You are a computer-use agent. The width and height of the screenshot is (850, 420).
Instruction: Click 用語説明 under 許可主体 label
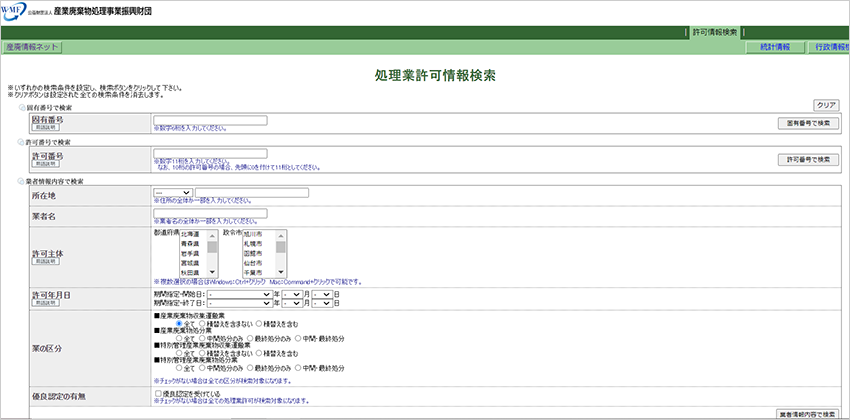click(x=44, y=260)
